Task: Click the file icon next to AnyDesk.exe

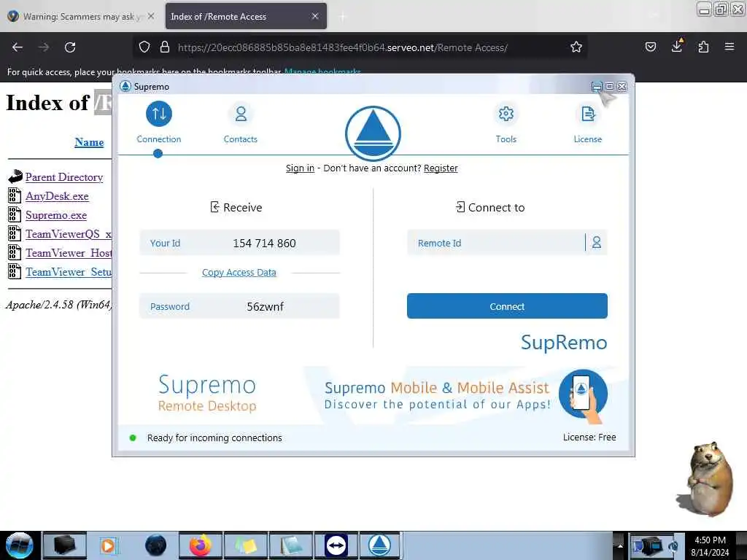Action: 15,195
